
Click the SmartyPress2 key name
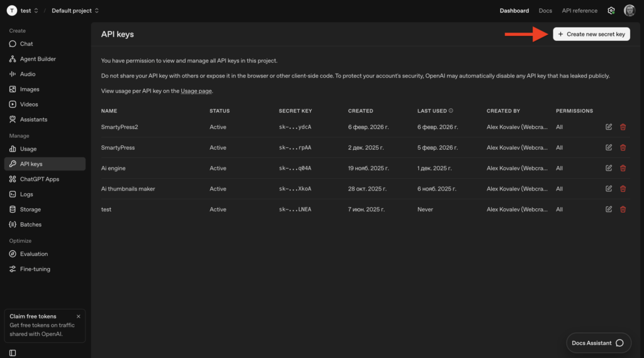119,127
